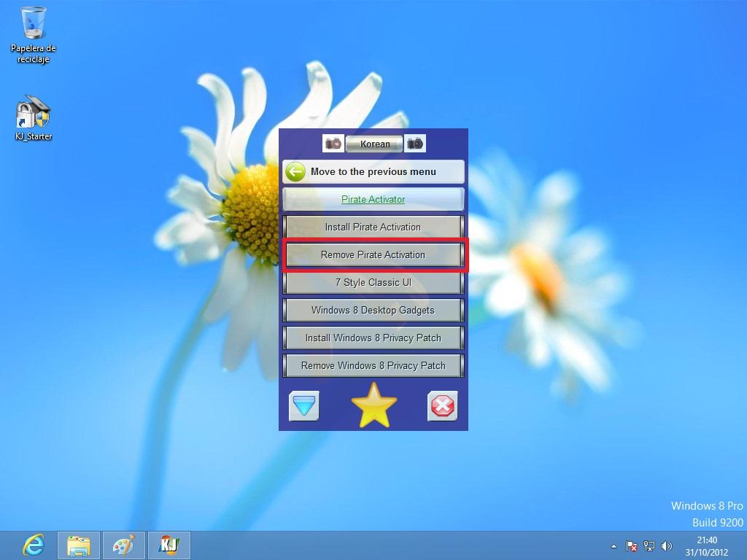
Task: Select the KJ_Starter desktop shortcut
Action: pos(33,118)
